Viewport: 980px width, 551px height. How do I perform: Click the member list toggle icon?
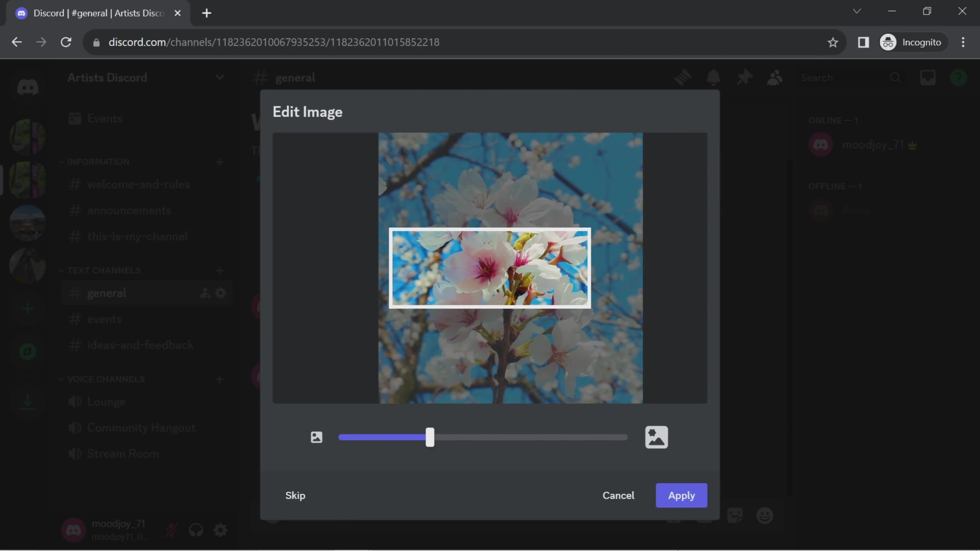point(774,77)
